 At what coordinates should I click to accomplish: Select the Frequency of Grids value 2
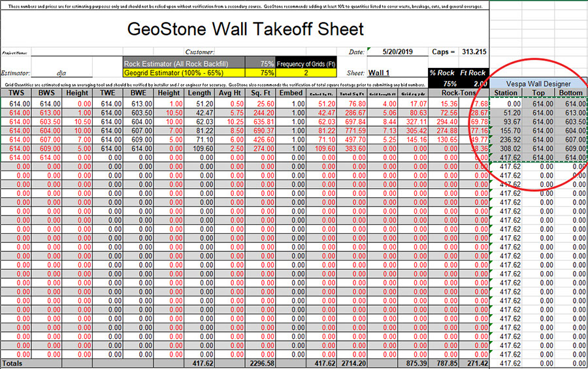coord(306,73)
